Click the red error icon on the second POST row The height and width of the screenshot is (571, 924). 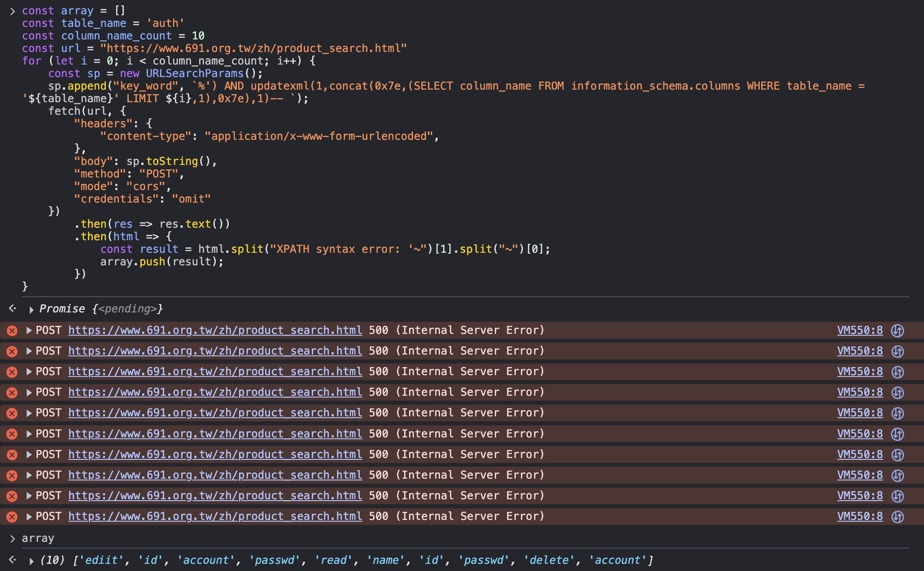point(12,351)
